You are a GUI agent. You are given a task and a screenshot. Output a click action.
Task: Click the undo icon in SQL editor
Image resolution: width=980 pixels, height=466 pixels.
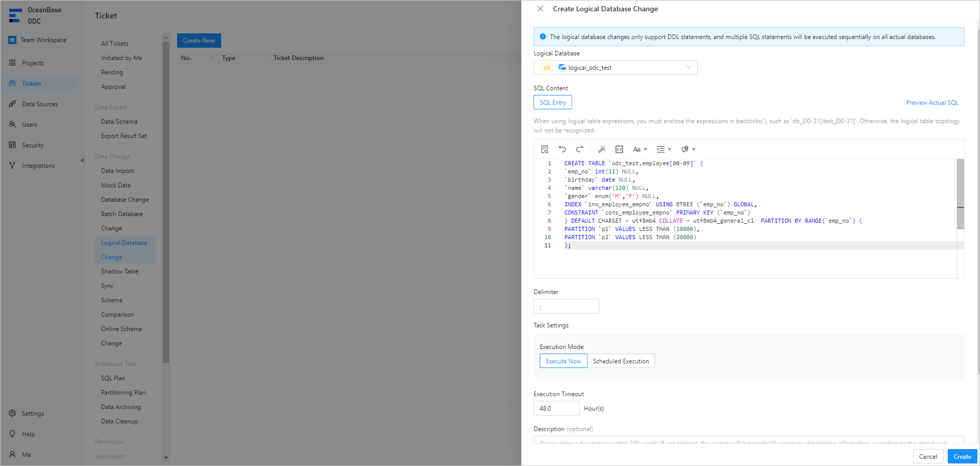[562, 149]
